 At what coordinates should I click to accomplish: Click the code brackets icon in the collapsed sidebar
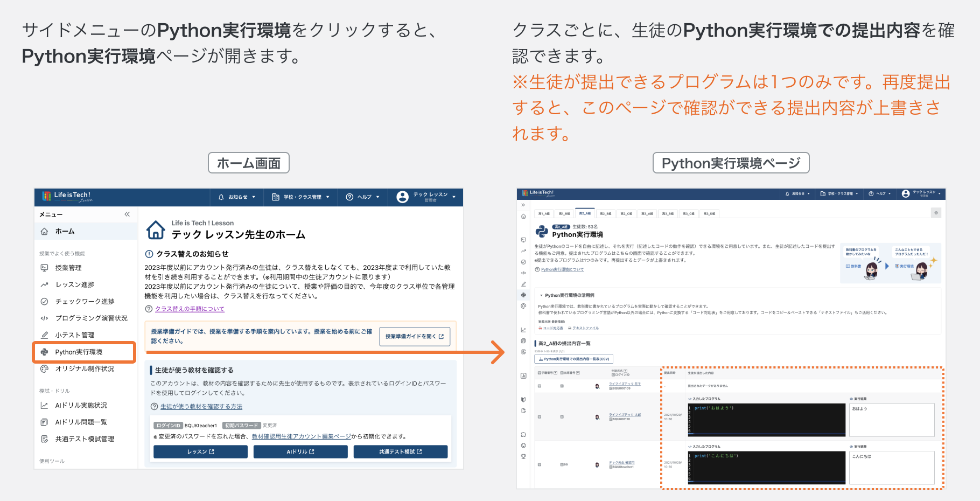point(523,273)
